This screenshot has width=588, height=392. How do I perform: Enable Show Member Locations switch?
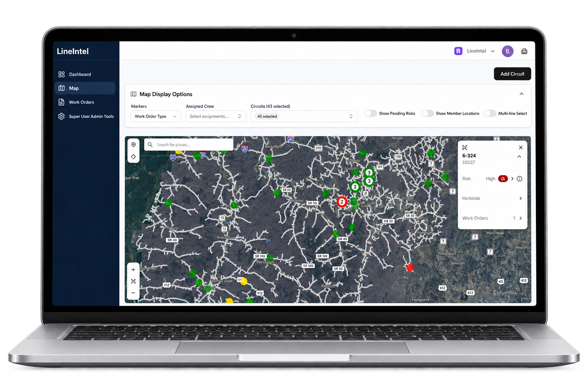tap(428, 113)
